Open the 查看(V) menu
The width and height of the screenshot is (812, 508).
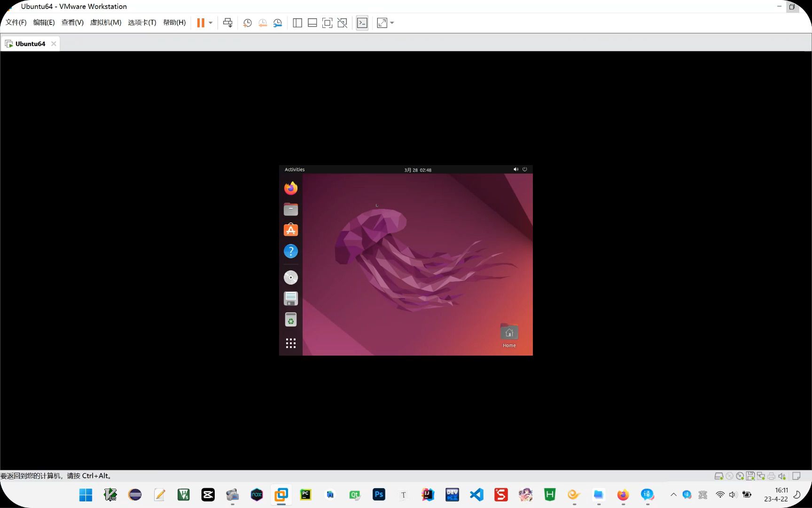click(72, 23)
